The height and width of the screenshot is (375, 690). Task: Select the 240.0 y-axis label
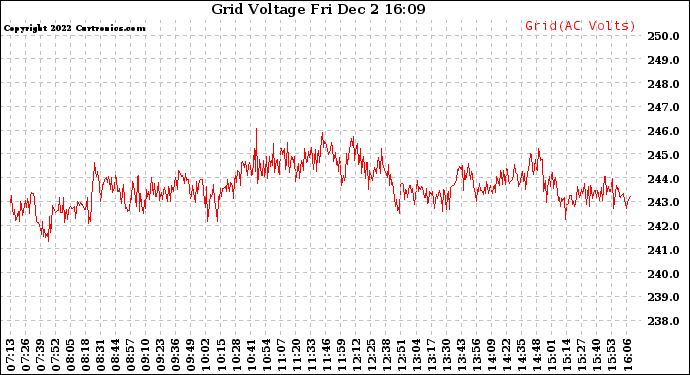[x=663, y=274]
